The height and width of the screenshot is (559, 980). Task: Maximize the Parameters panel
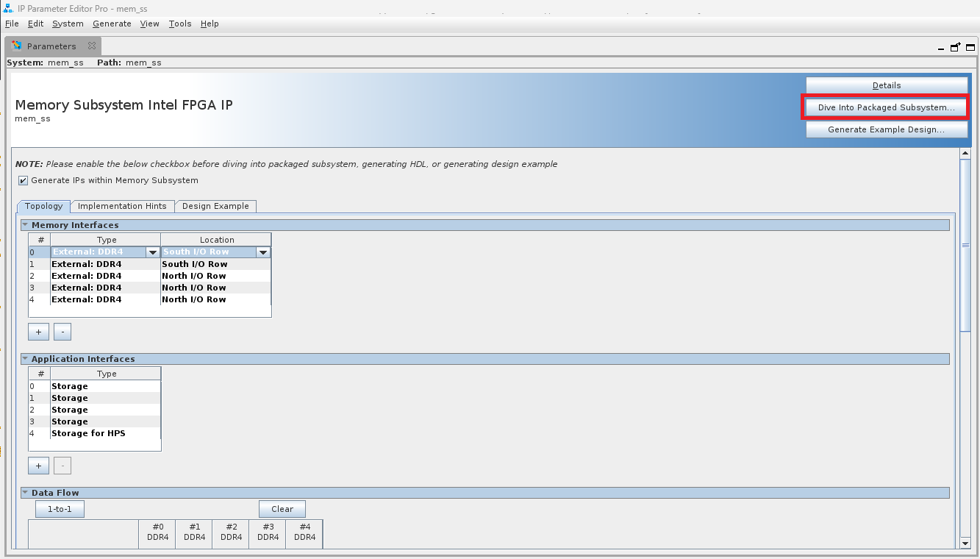pos(970,47)
